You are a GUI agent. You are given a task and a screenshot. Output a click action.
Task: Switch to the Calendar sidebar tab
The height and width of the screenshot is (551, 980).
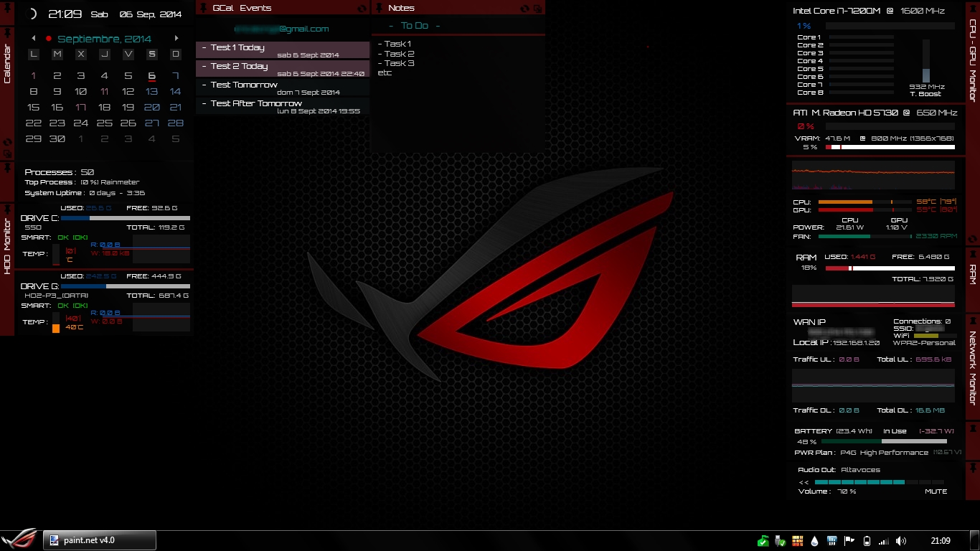8,65
